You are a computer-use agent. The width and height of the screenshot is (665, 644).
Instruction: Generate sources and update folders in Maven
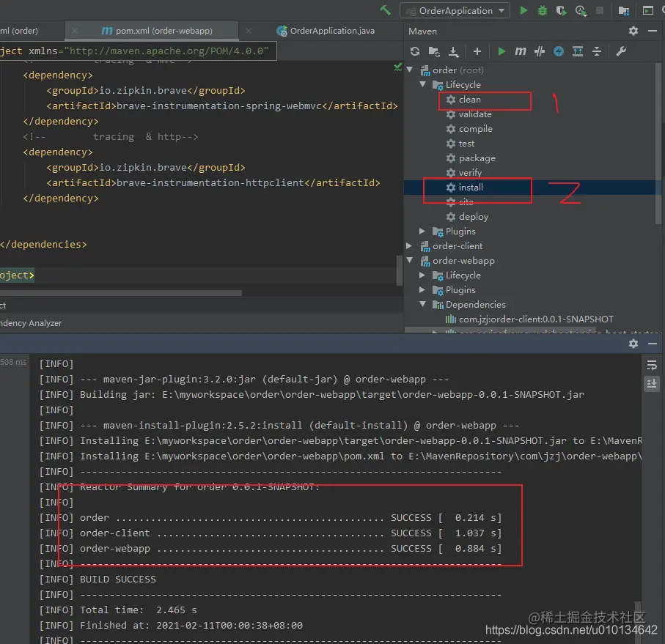[x=434, y=51]
